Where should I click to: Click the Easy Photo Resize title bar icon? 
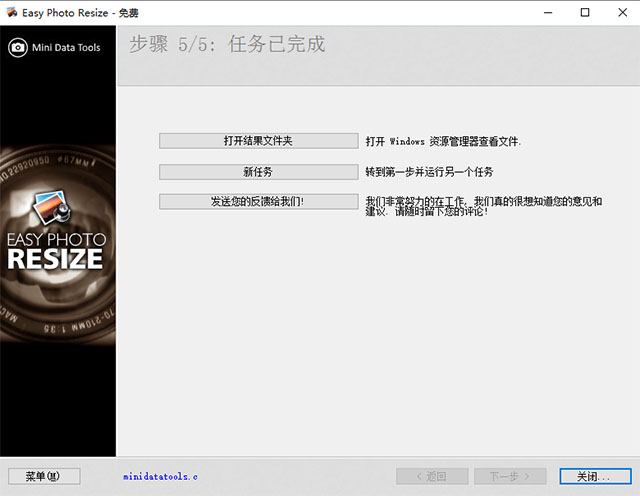[x=12, y=12]
